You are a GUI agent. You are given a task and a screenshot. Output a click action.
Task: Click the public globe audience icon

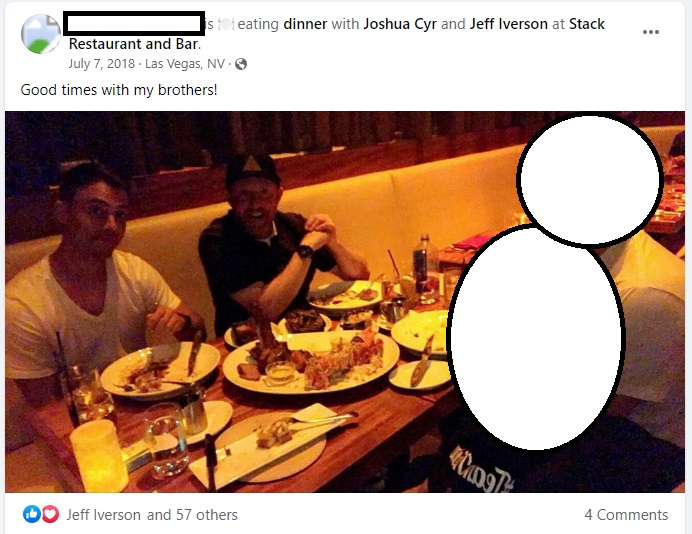pyautogui.click(x=241, y=64)
